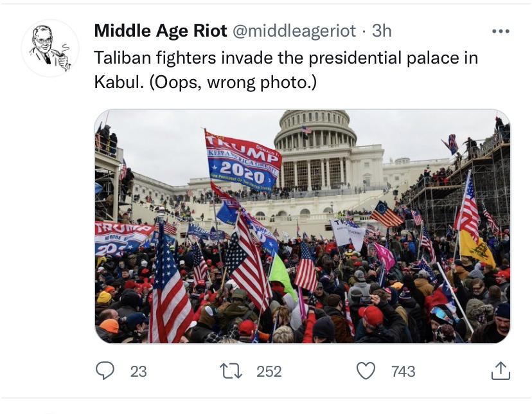Click the Middle Age Riot display name
The width and height of the screenshot is (532, 414).
click(160, 31)
